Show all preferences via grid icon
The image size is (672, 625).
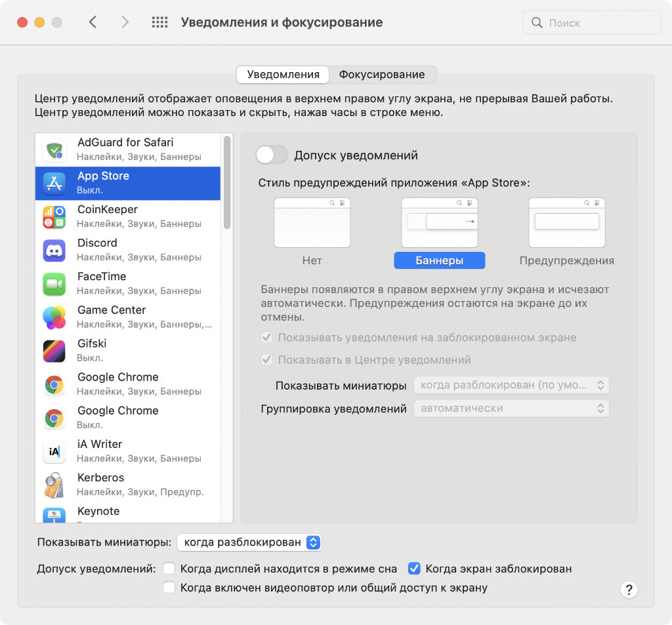[x=160, y=22]
